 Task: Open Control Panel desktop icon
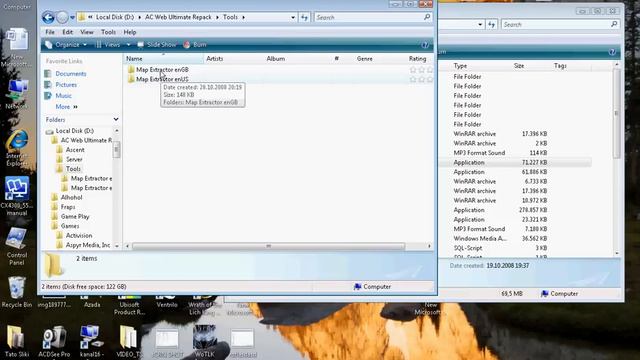point(16,247)
